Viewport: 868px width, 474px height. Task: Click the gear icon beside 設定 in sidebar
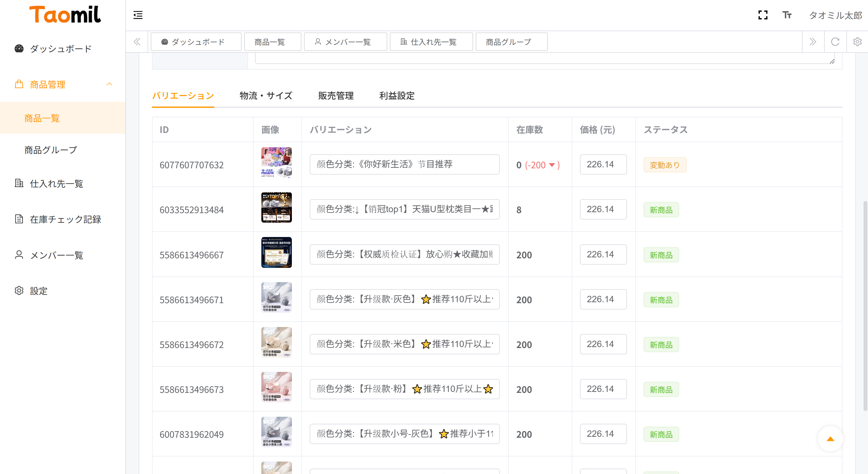point(19,290)
